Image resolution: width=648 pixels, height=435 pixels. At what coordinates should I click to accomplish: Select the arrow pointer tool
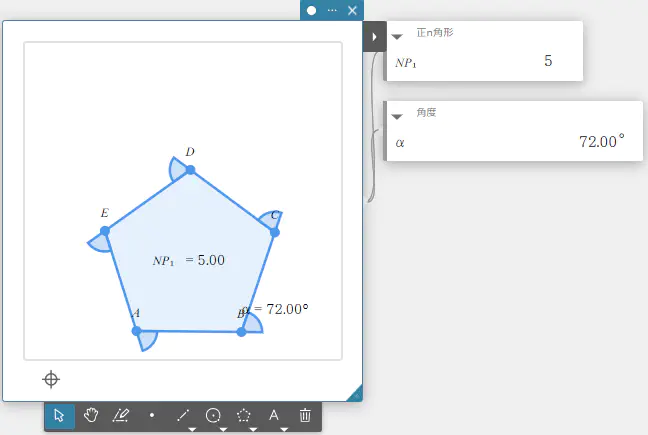click(x=60, y=416)
